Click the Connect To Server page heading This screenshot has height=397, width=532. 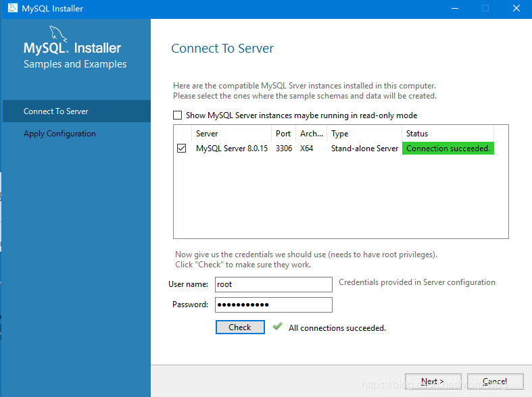coord(222,49)
